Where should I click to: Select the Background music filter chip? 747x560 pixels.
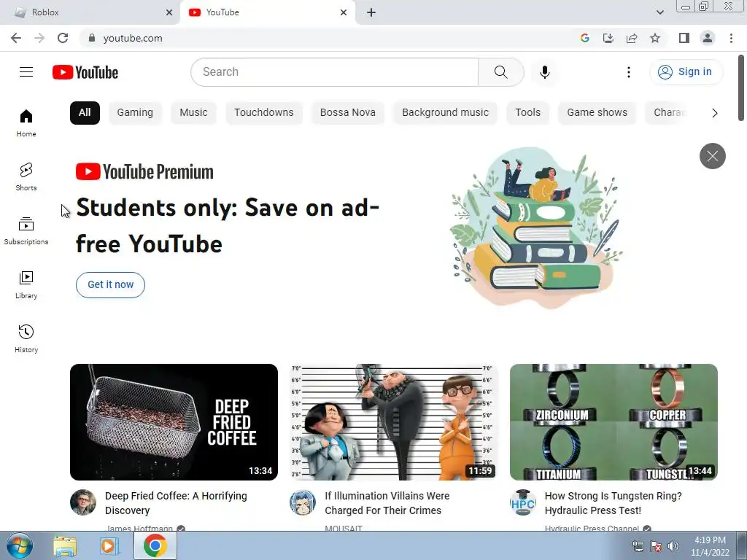[446, 113]
